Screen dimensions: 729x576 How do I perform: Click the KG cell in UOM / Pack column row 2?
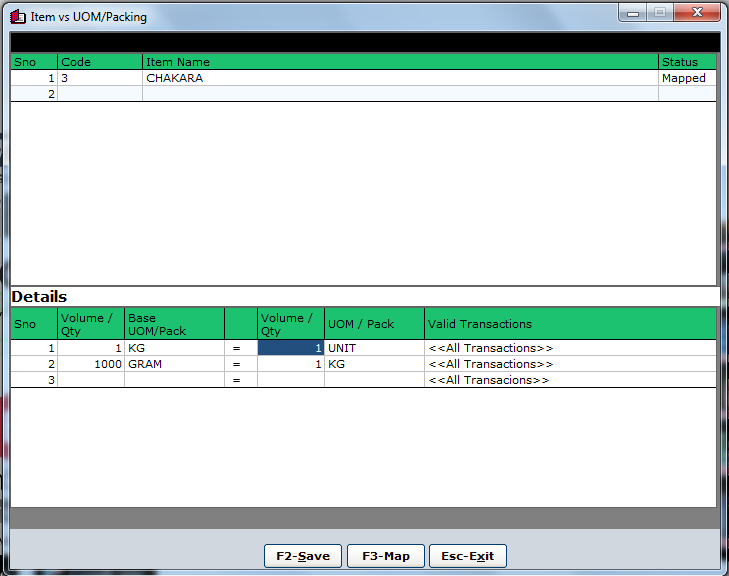point(374,364)
